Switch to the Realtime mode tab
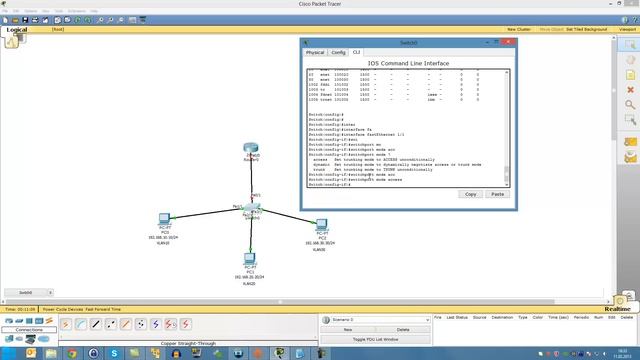 tap(617, 309)
